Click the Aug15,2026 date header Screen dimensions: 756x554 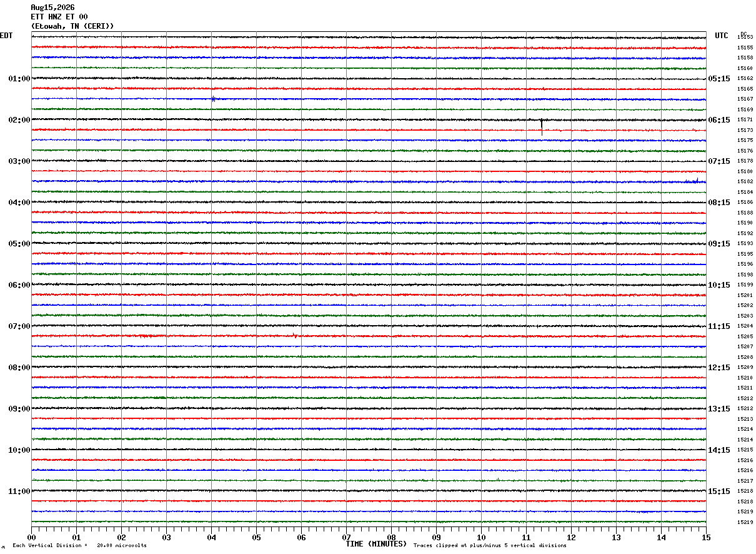click(x=53, y=8)
